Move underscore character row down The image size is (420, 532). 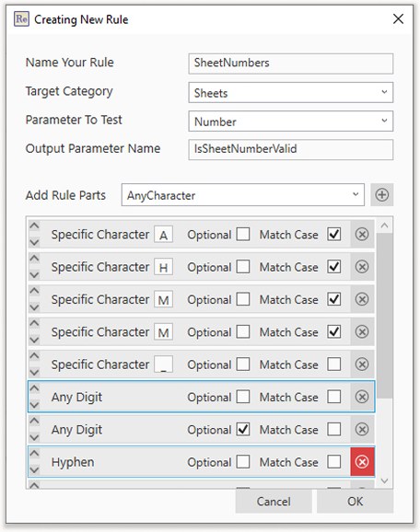tap(34, 372)
